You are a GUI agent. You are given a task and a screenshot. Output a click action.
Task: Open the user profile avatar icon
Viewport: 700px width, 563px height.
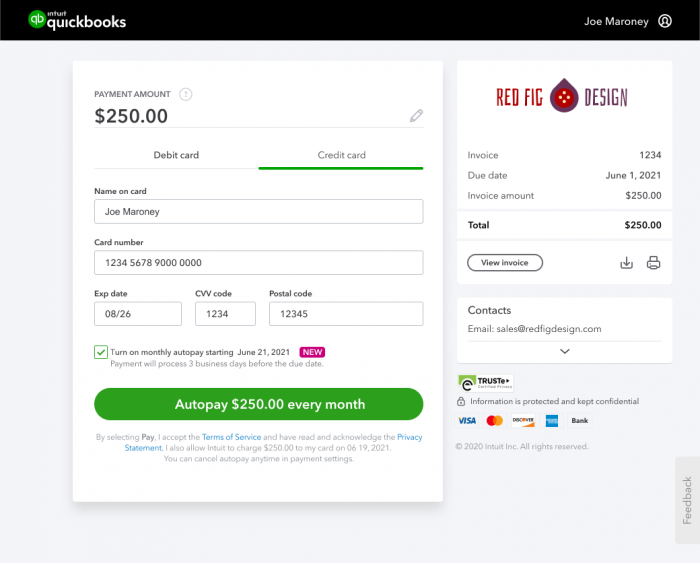(665, 21)
